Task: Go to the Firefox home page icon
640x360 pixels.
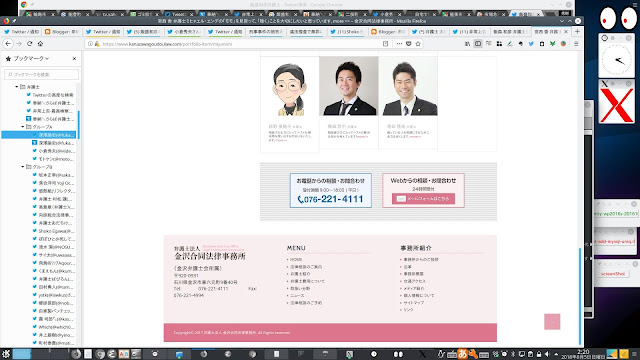Action: (40, 44)
